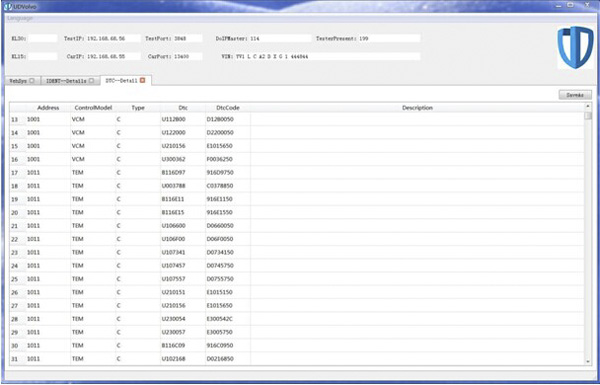Focus the TestIP input field
Image resolution: width=600 pixels, height=385 pixels.
coord(113,38)
